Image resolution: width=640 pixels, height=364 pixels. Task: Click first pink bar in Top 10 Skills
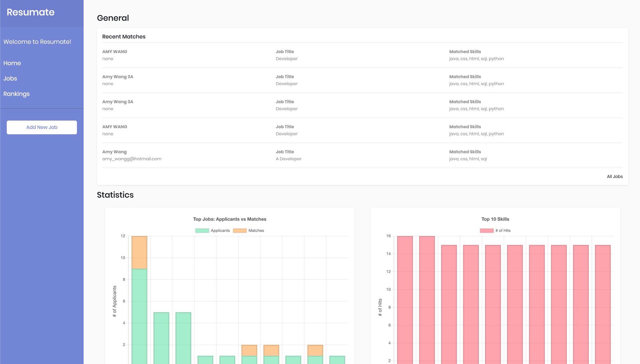click(x=405, y=300)
